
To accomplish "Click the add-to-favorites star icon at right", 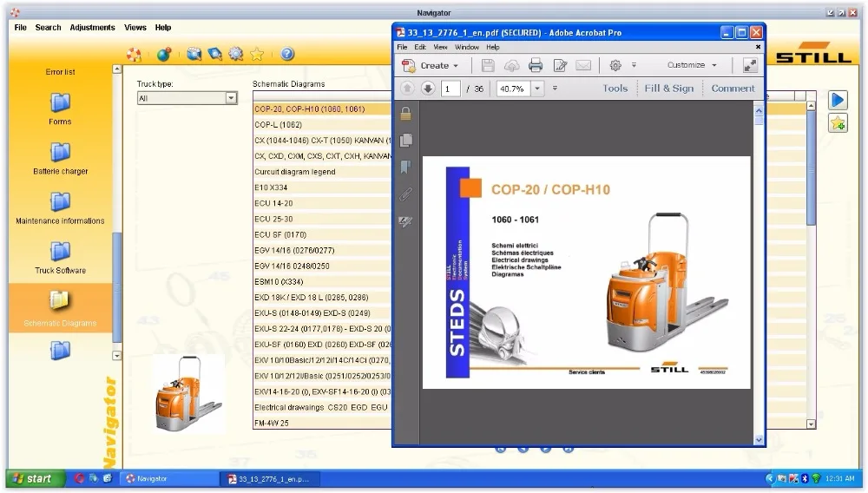I will tap(838, 123).
